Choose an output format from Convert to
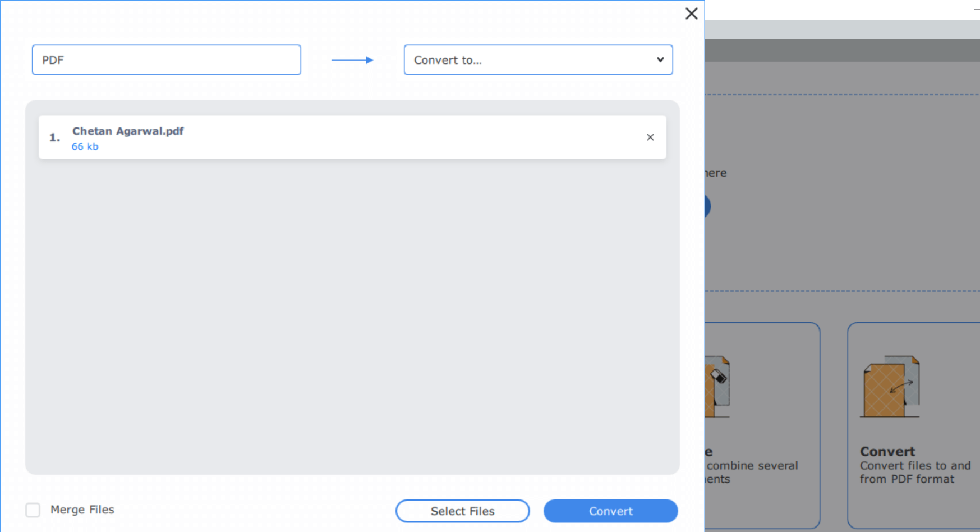The image size is (980, 532). (x=537, y=59)
